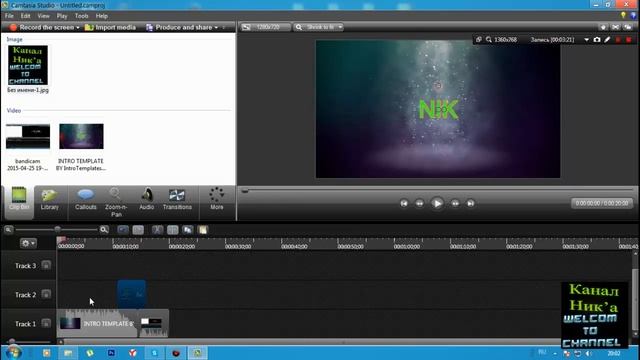Play the preview video

(437, 203)
